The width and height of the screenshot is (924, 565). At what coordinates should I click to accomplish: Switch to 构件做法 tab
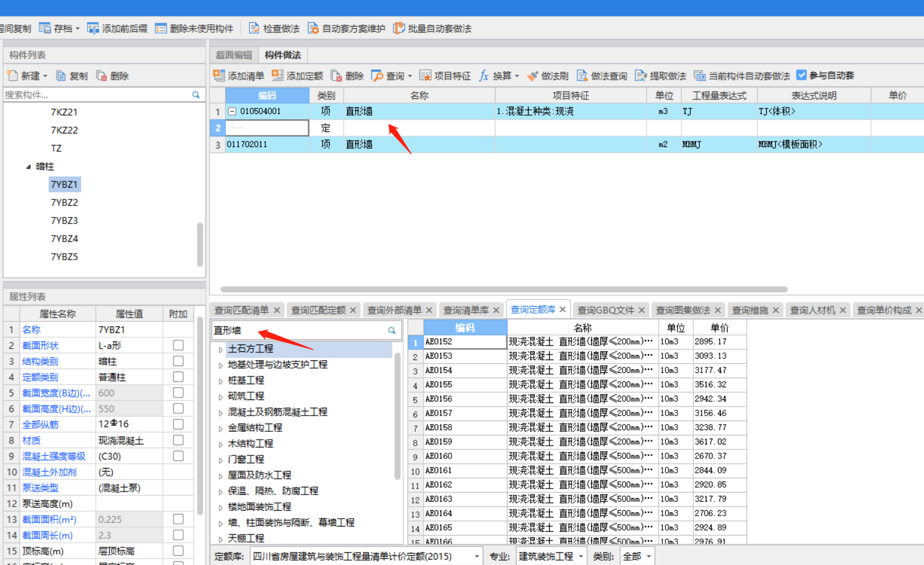coord(283,55)
